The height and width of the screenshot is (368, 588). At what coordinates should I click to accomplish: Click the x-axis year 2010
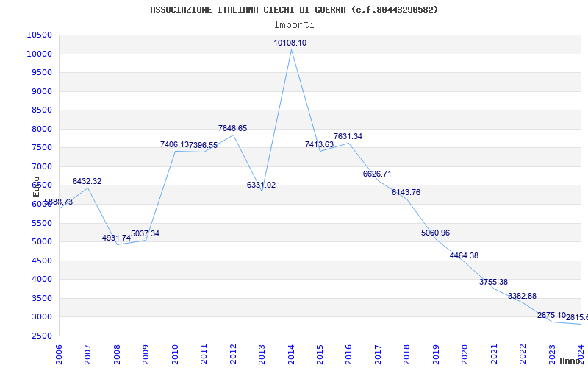[x=175, y=354]
